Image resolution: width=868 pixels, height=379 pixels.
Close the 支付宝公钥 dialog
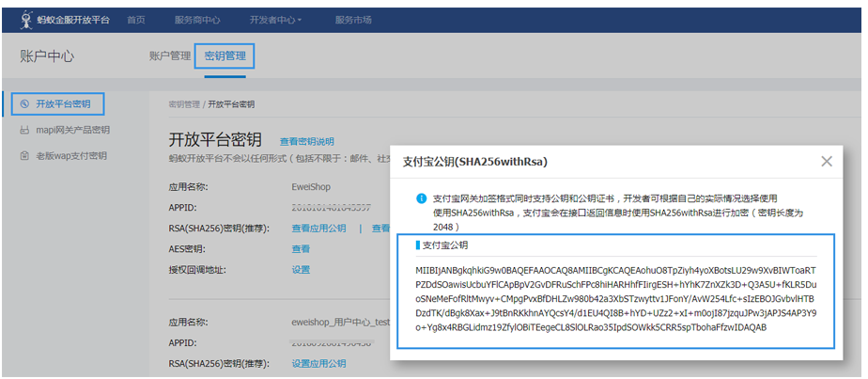[x=827, y=161]
